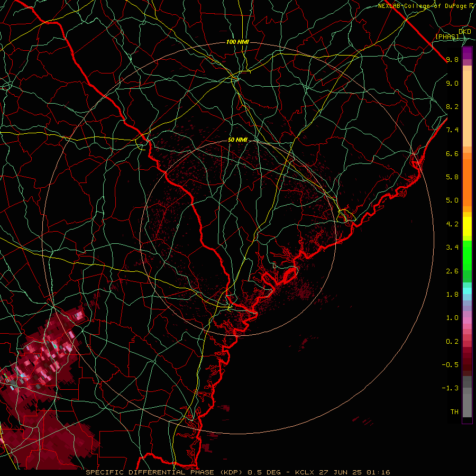
Task: Click the 100 NMI range ring label
Action: pyautogui.click(x=237, y=42)
